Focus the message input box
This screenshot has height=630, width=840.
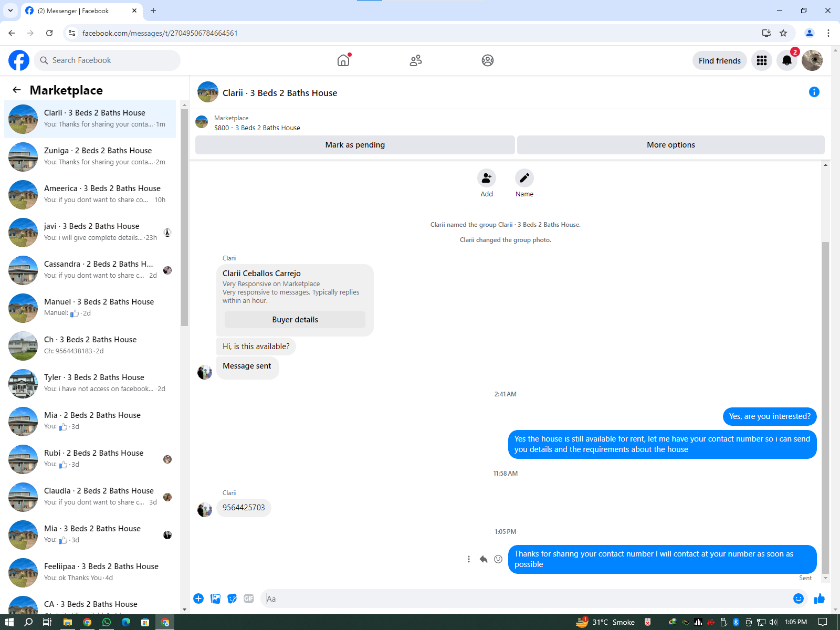(x=528, y=598)
